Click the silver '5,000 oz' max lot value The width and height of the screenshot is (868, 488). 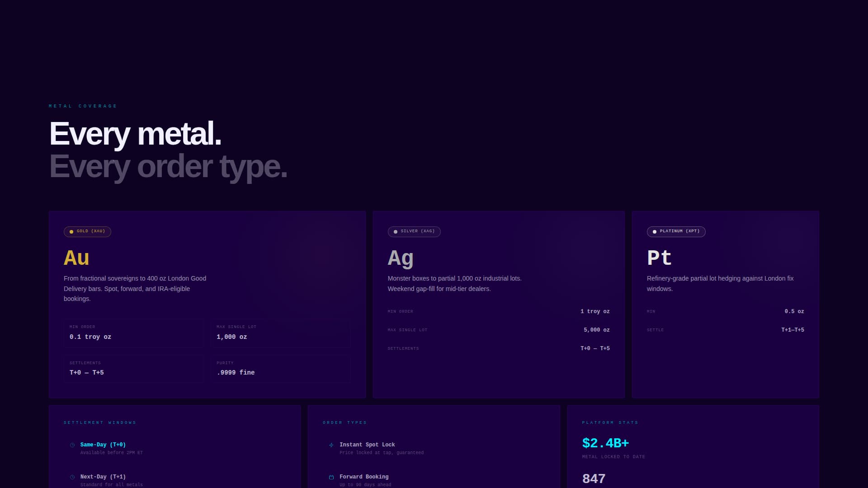597,330
